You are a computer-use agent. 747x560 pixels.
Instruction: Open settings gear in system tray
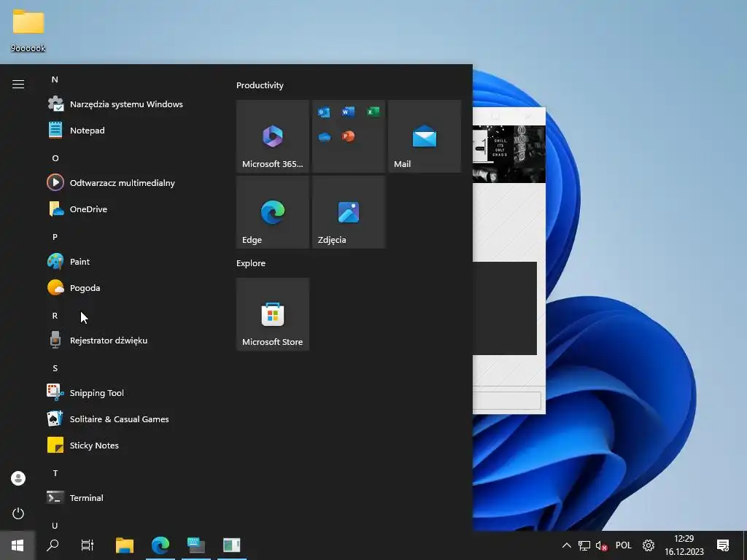(649, 545)
